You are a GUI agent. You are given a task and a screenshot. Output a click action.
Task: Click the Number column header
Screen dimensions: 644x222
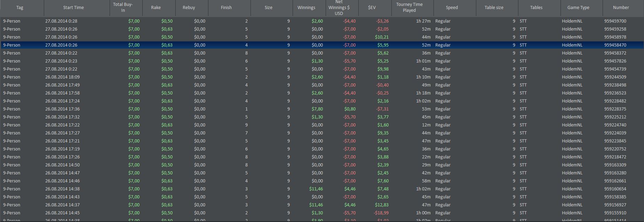[x=621, y=8]
